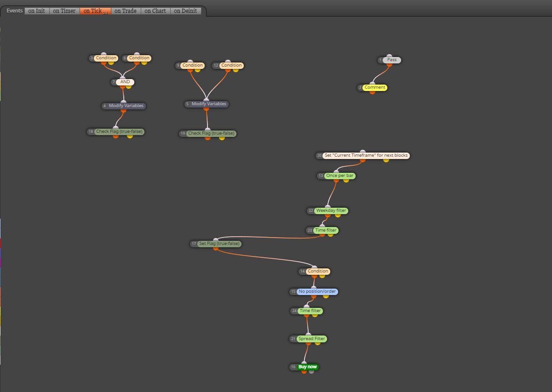The height and width of the screenshot is (392, 552).
Task: Select the Buy now block
Action: pyautogui.click(x=308, y=367)
